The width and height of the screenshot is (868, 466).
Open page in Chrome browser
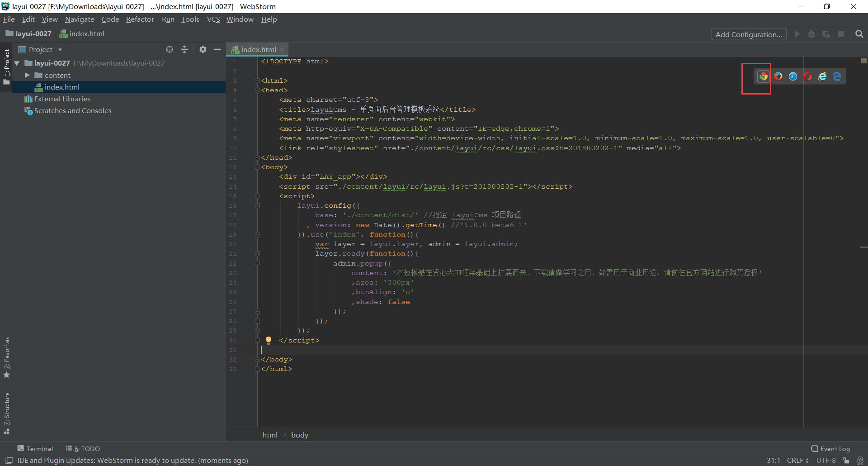pyautogui.click(x=763, y=76)
